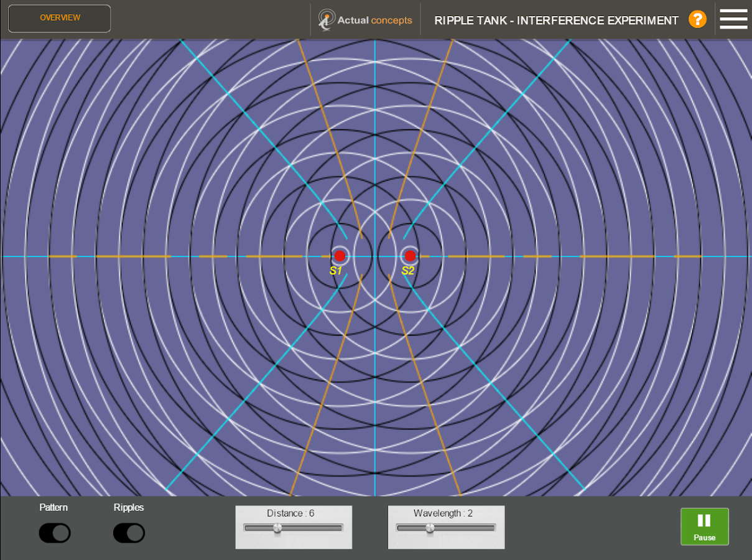752x560 pixels.
Task: Adjust the Distance slider handle
Action: point(277,528)
